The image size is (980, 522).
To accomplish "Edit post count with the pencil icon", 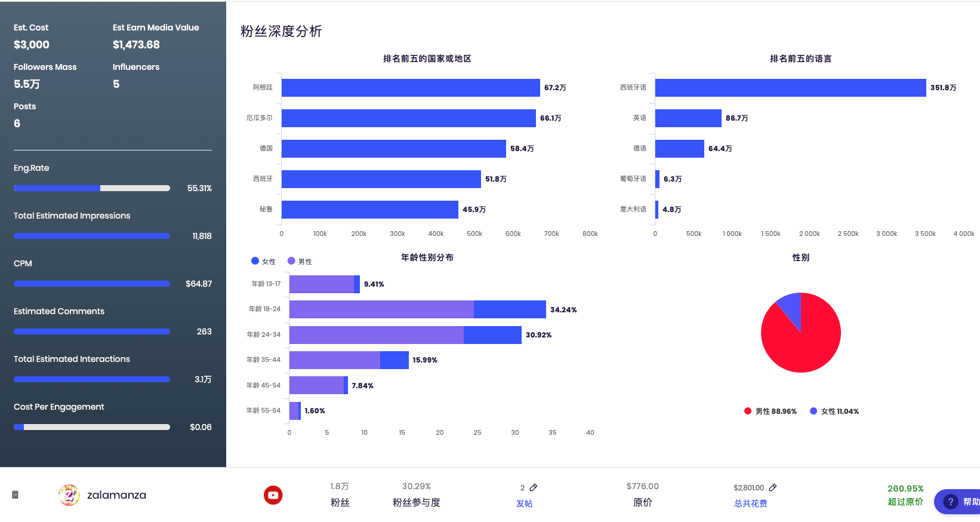I will (534, 487).
